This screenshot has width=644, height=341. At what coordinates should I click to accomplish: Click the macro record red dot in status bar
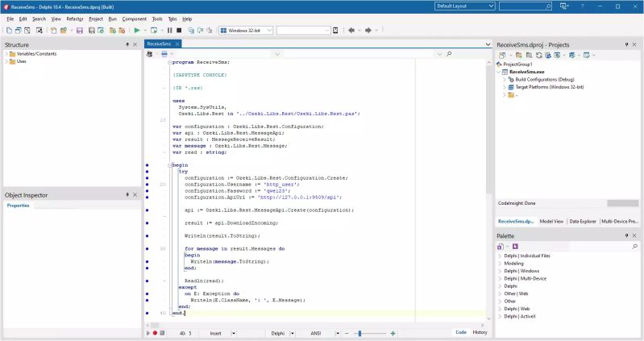click(156, 333)
